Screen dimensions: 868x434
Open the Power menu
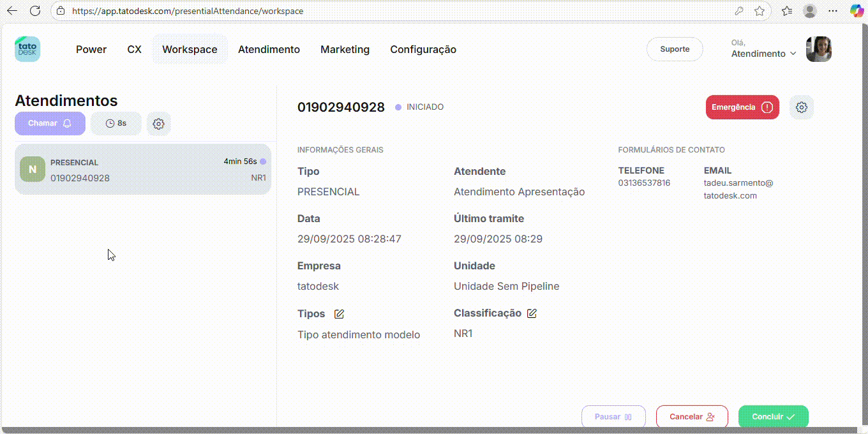pyautogui.click(x=91, y=49)
